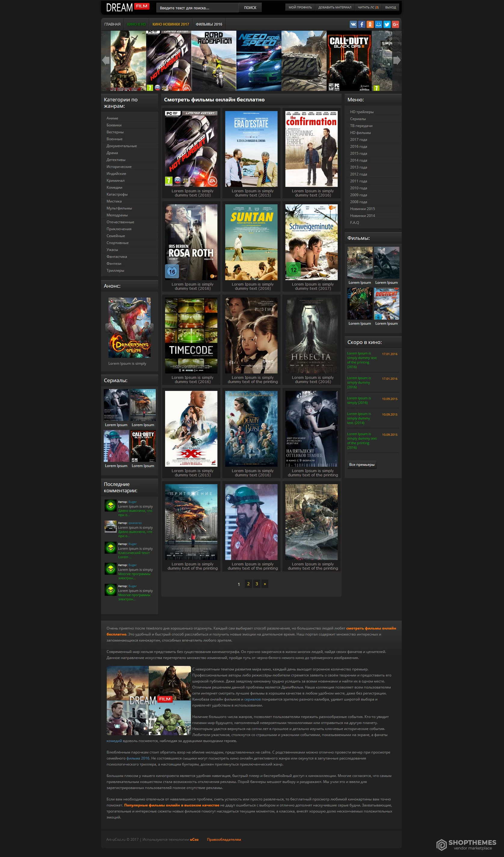The height and width of the screenshot is (857, 504).
Task: Open сериалов link in description text
Action: click(x=253, y=700)
